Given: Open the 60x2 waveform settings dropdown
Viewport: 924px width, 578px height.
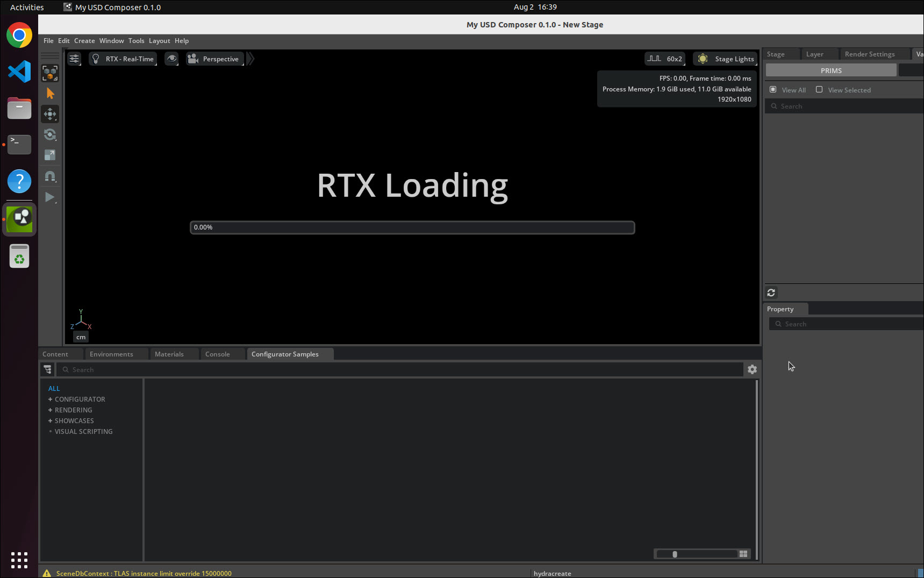Looking at the screenshot, I should (665, 59).
